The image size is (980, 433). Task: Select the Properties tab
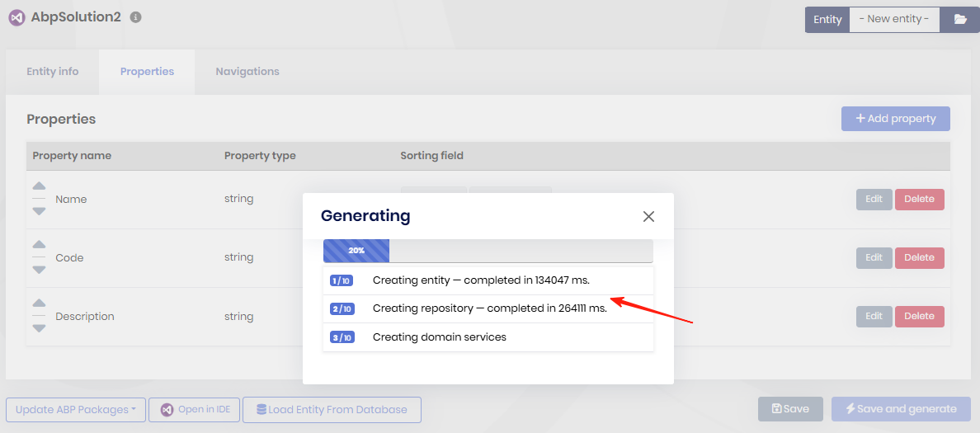147,72
